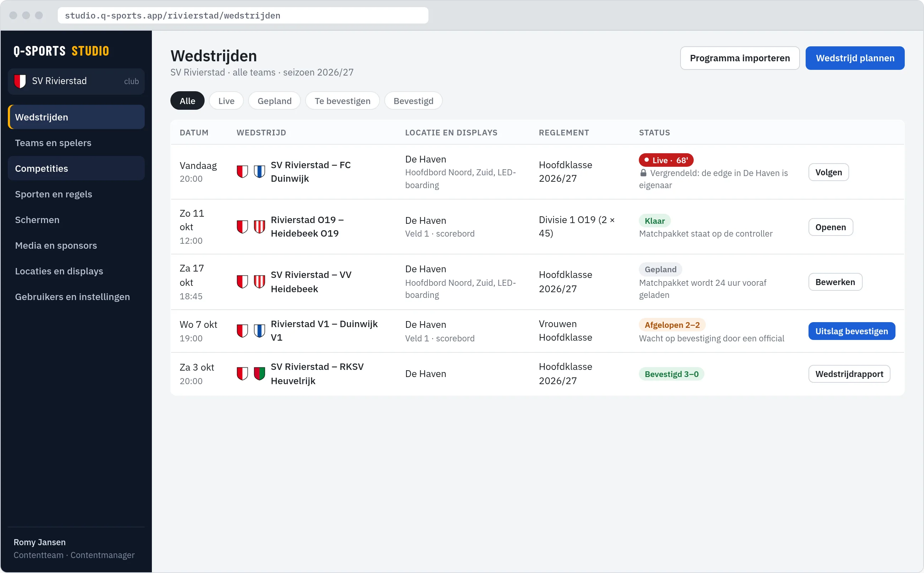Click the Wedstrijd plannen button

pyautogui.click(x=854, y=58)
